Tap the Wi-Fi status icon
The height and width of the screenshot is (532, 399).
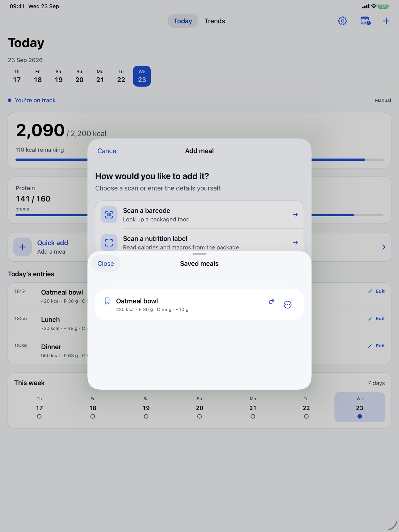pyautogui.click(x=374, y=6)
